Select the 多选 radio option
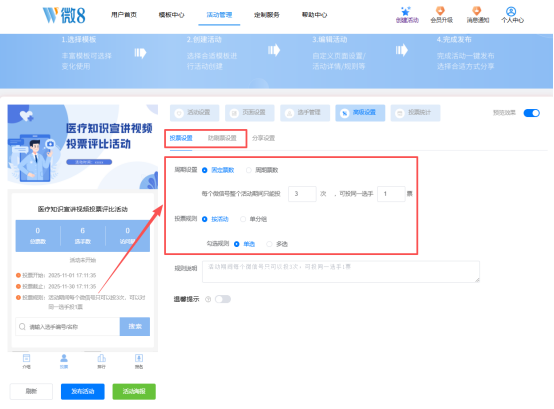 [x=269, y=244]
